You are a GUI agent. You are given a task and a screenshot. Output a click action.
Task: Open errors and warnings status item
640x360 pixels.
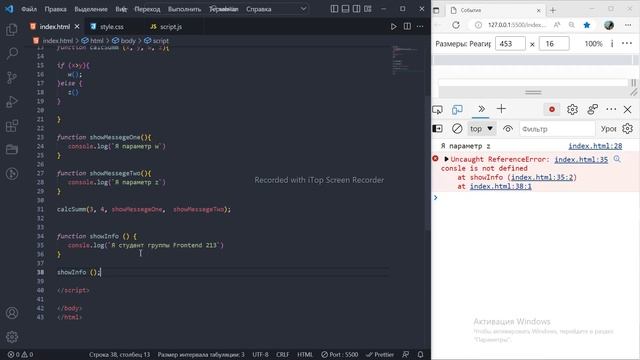(20, 355)
